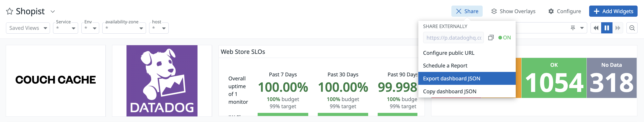Click the zoom out magnifier icon
Image resolution: width=644 pixels, height=122 pixels.
coord(632,28)
